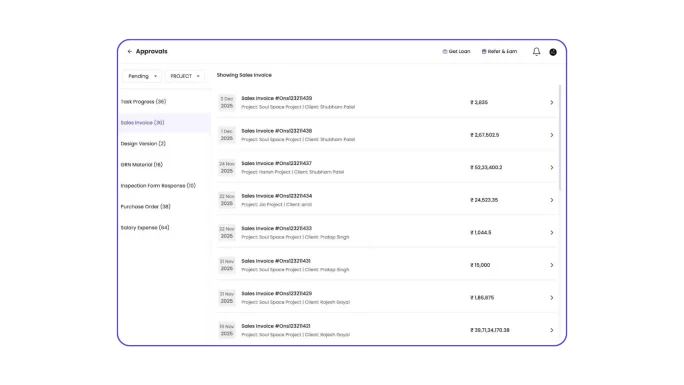Click the ₹ 1,044.5 amount
This screenshot has width=684, height=385.
(x=480, y=233)
